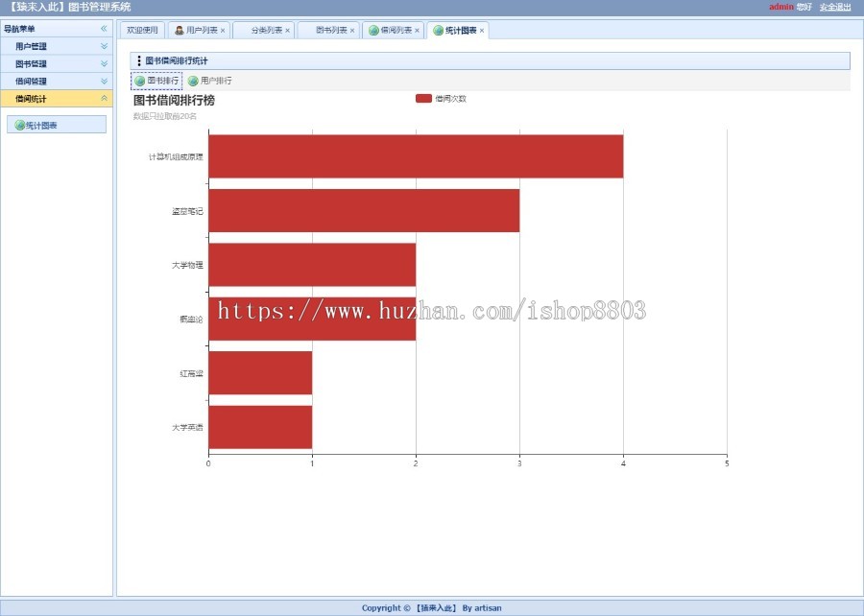864x616 pixels.
Task: Click the 用户管理 menu header
Action: pos(57,46)
